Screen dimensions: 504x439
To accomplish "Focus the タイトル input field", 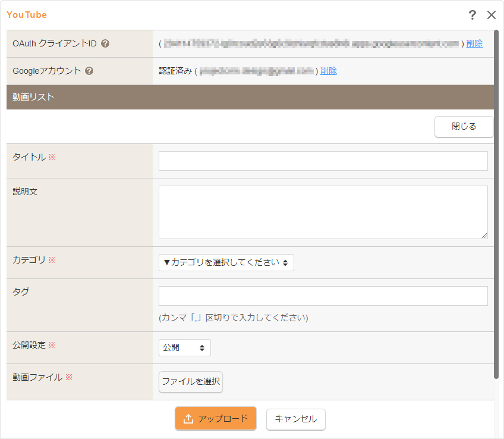I will point(323,161).
